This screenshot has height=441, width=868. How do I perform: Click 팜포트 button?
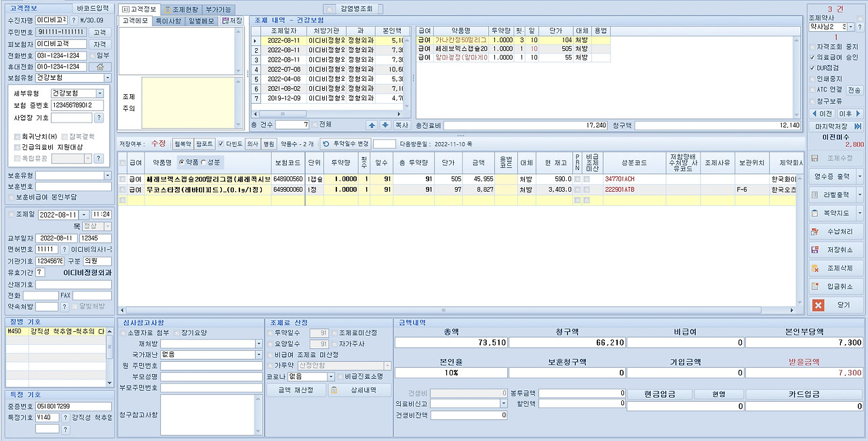pos(204,144)
